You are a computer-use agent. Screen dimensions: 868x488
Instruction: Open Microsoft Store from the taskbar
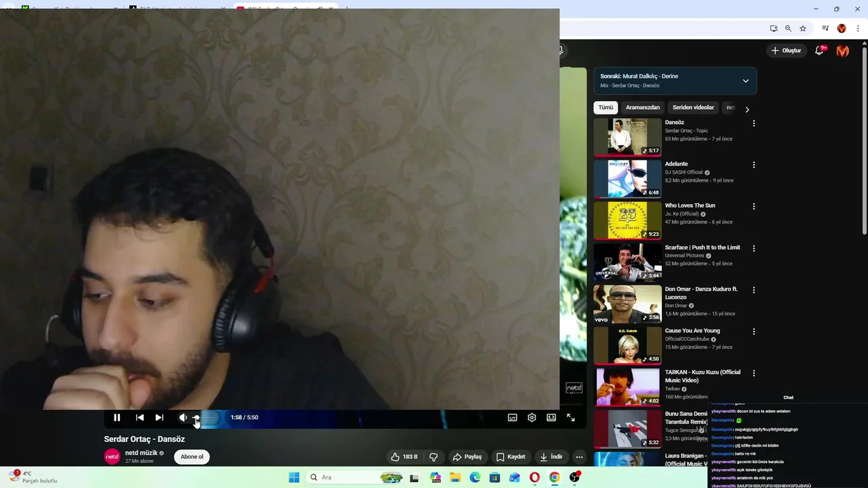pyautogui.click(x=494, y=477)
